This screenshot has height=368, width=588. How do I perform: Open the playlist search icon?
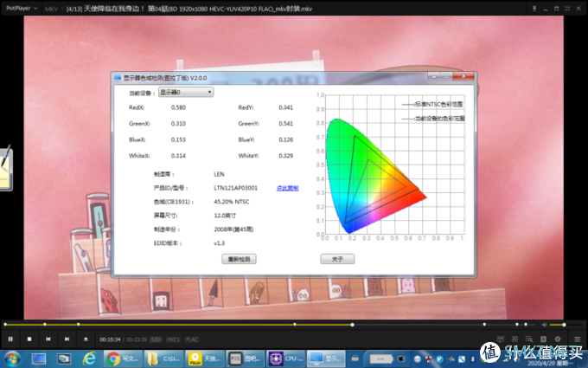pyautogui.click(x=528, y=339)
